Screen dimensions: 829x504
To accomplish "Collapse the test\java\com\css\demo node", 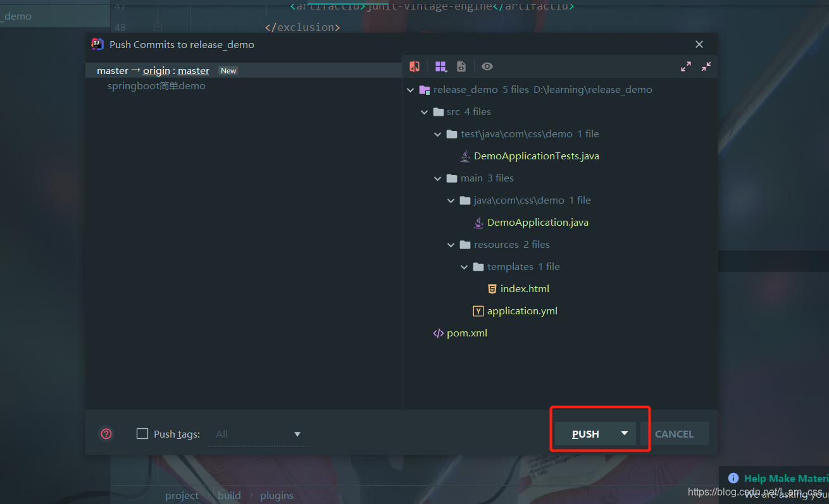I will coord(437,134).
